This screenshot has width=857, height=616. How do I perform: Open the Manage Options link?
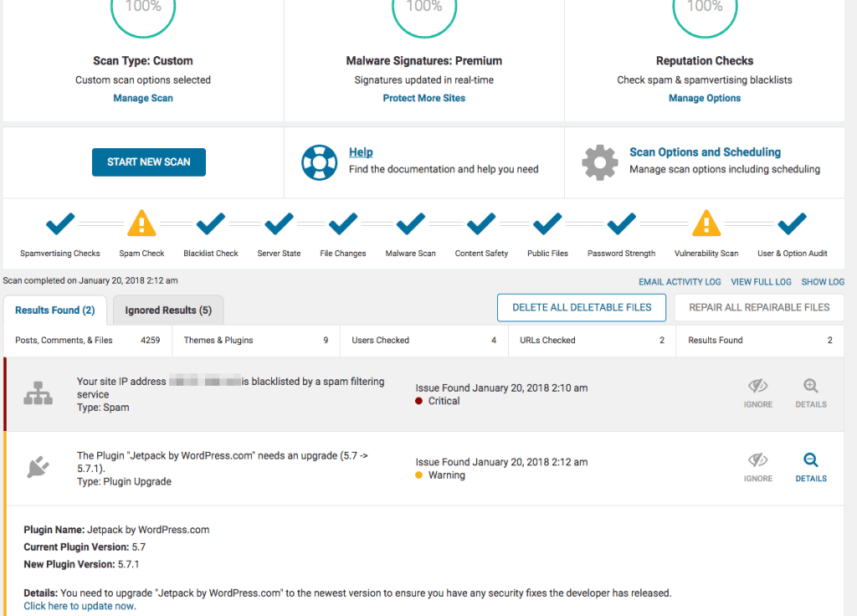705,98
